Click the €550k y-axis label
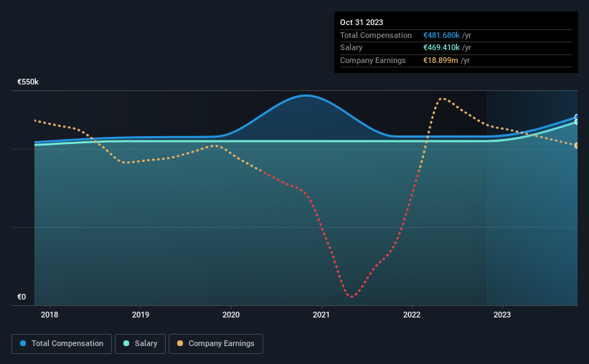Screen dimensions: 589x364 [x=28, y=82]
